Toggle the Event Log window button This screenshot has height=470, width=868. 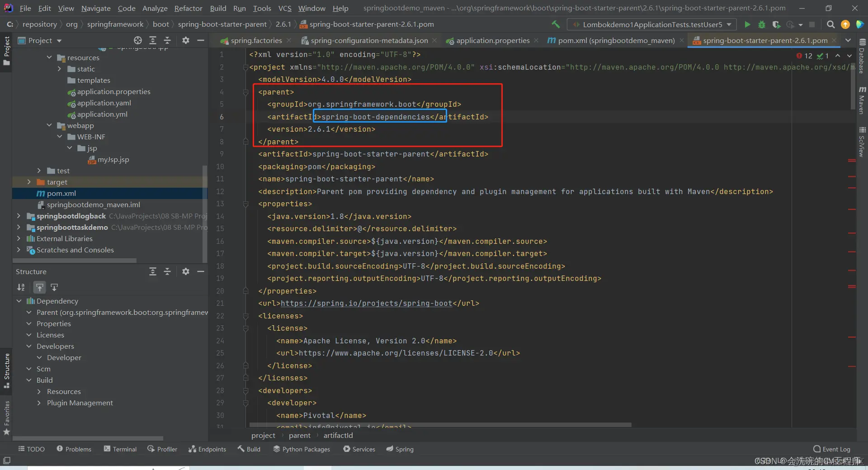click(832, 449)
